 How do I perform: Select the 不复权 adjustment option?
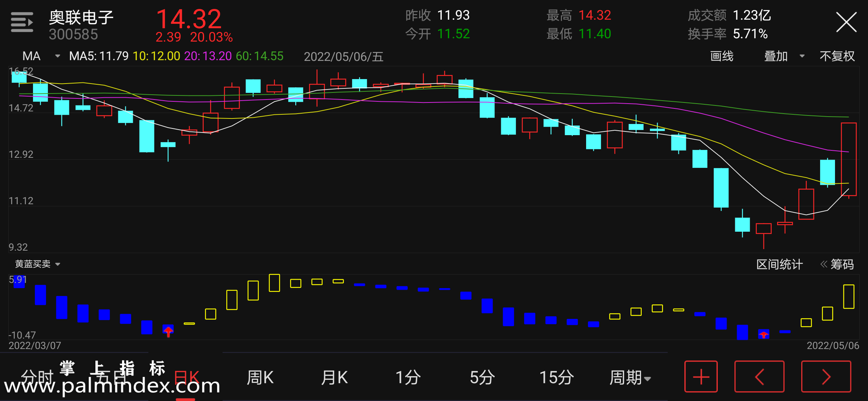[x=837, y=56]
